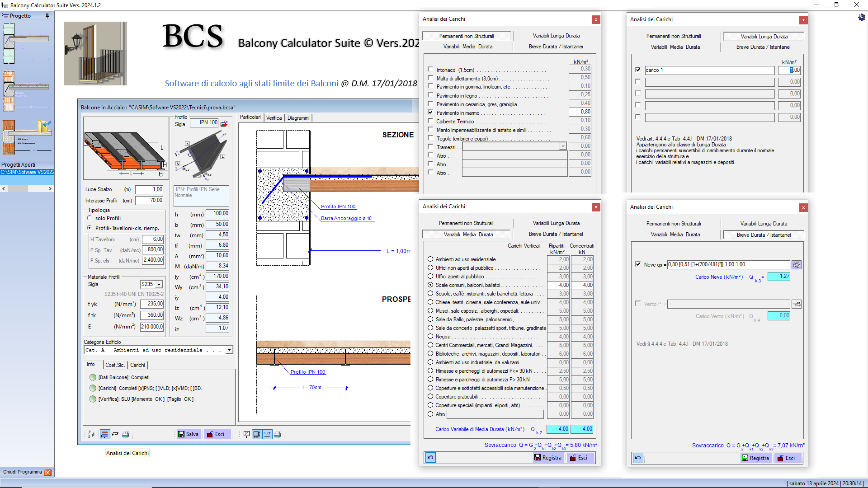
Task: Select solo Profili radio button
Action: coord(90,218)
